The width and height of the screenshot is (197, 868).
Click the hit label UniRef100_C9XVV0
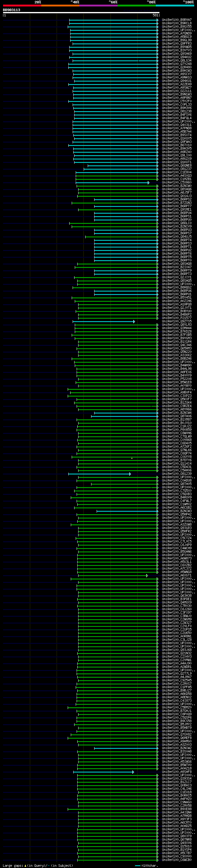(x=177, y=857)
